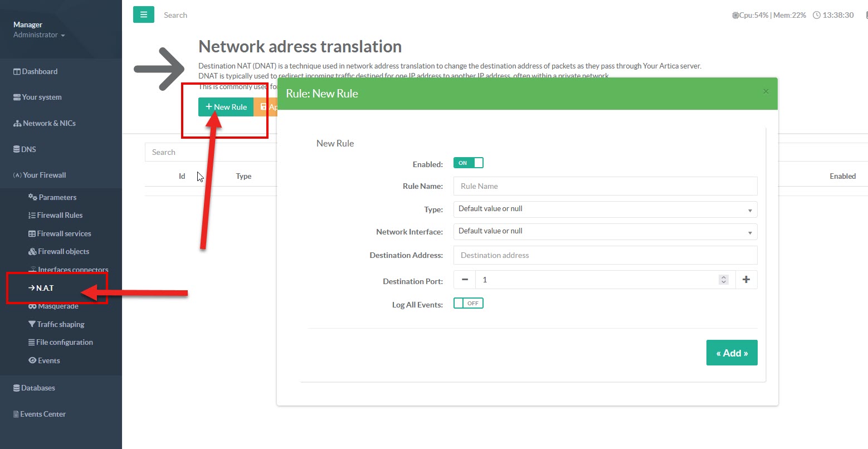Viewport: 868px width, 449px height.
Task: Close the New Rule dialog
Action: click(x=765, y=91)
